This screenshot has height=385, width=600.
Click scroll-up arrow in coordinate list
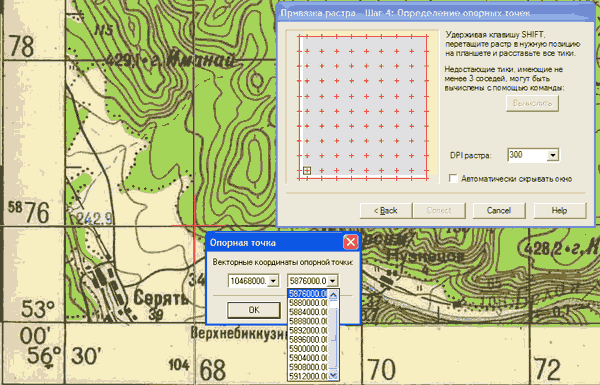[x=333, y=295]
